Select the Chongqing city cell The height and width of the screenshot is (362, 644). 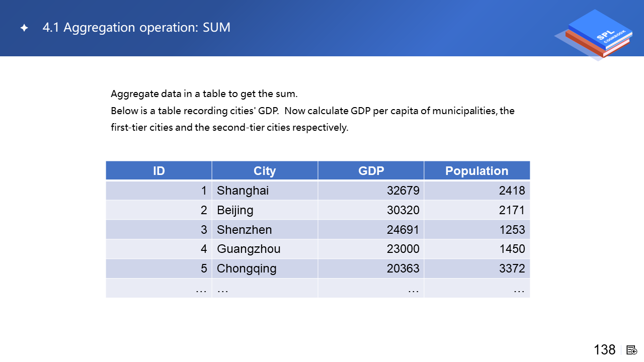point(247,268)
